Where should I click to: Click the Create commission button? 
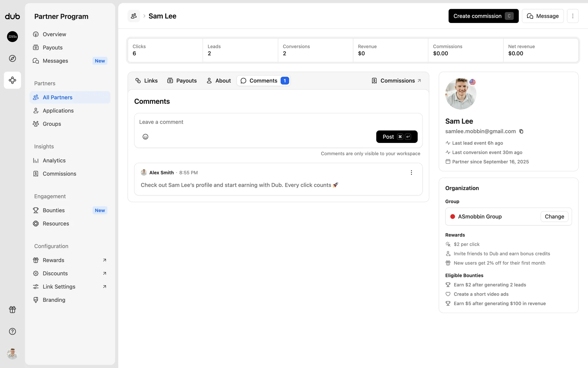click(x=483, y=16)
